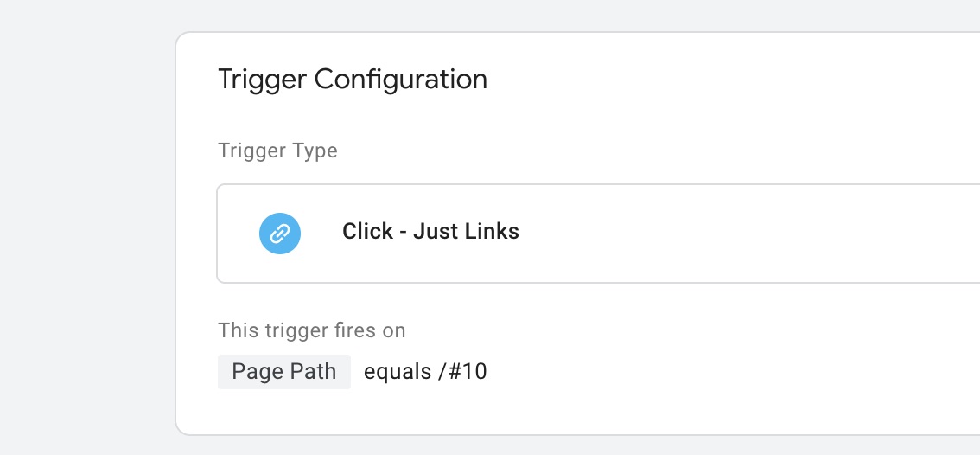The height and width of the screenshot is (455, 980).
Task: Click the 'equals /#10' condition text
Action: (425, 372)
